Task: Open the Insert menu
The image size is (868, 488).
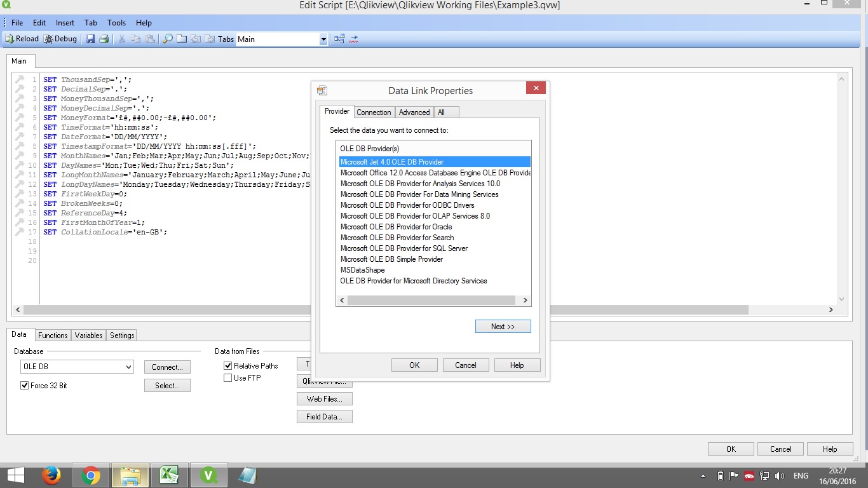Action: click(65, 23)
